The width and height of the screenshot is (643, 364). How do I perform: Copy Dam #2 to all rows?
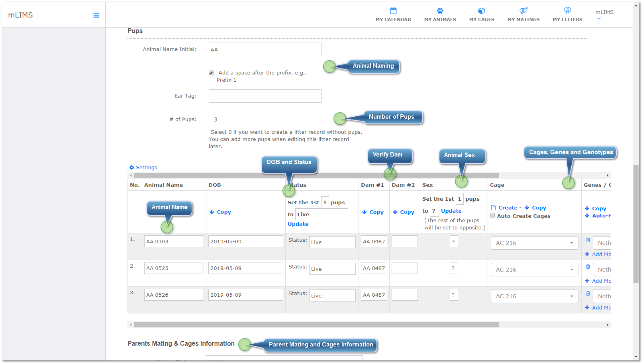(404, 212)
